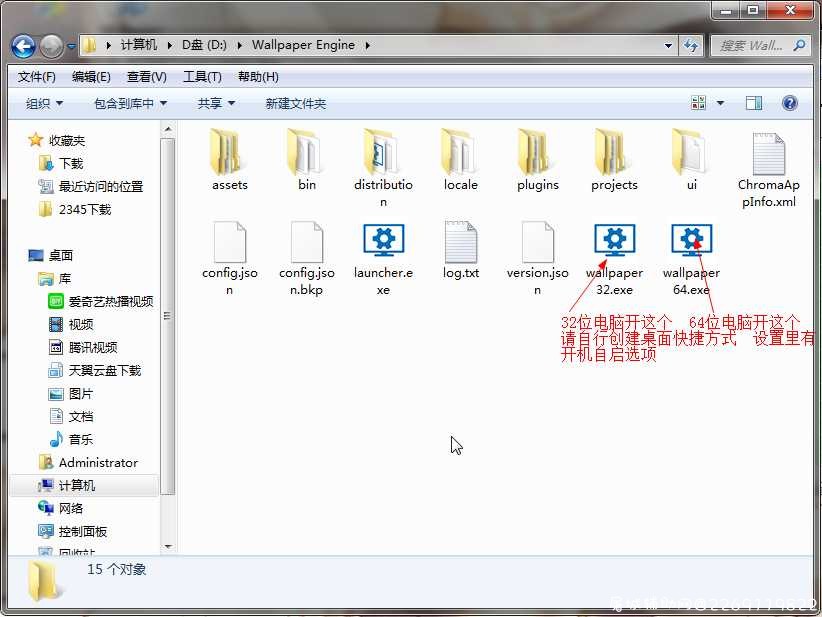
Task: Select 音乐 library
Action: click(x=71, y=439)
